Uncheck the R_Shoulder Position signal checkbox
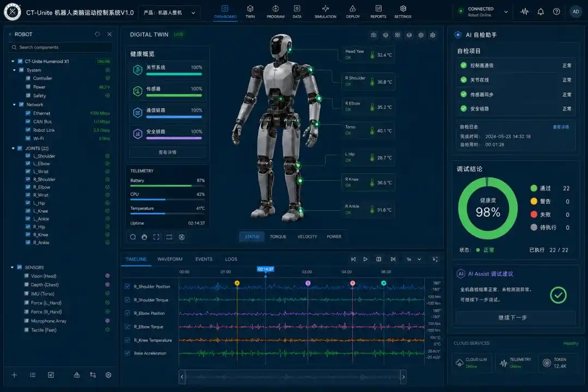 pos(127,286)
